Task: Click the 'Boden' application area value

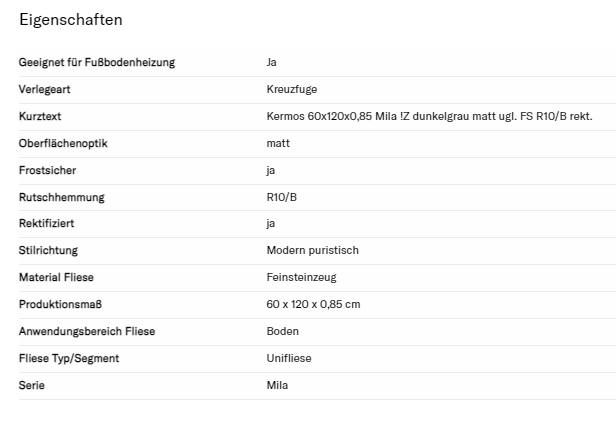Action: click(x=283, y=331)
